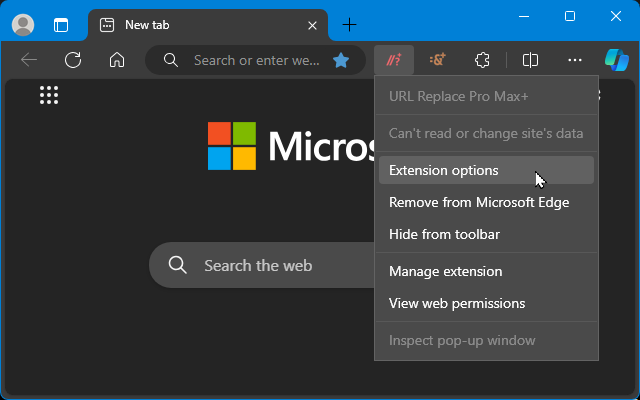Open a new tab with plus button

(x=349, y=25)
